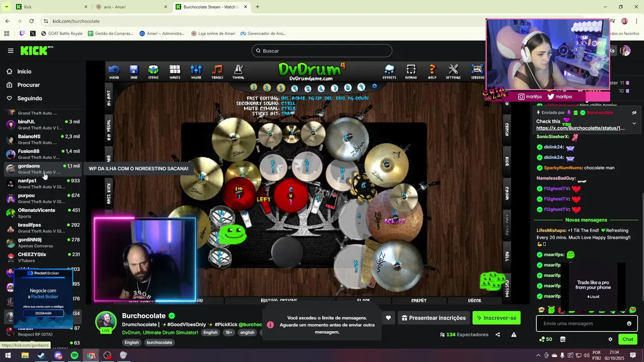Viewport: 644px width, 362px height.
Task: Report stream with the warning triangle icon
Action: click(x=514, y=335)
